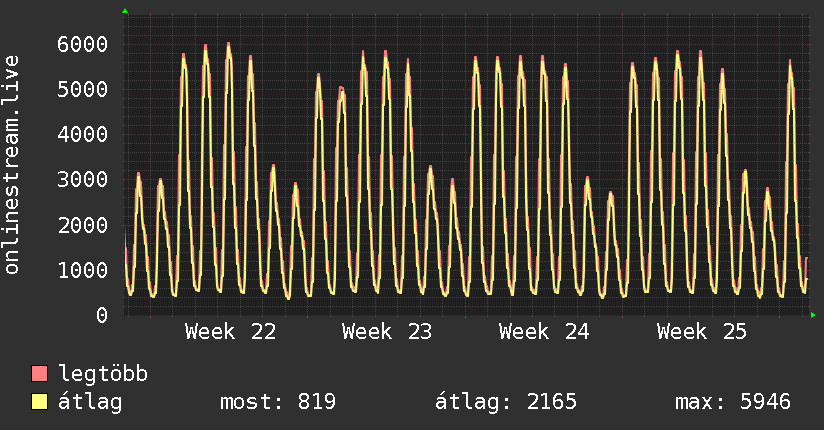824x430 pixels.
Task: Click the pink legtöbb legend swatch
Action: 39,374
